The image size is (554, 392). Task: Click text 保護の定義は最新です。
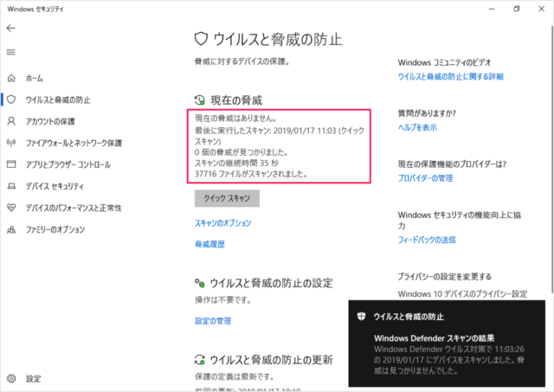(x=235, y=376)
